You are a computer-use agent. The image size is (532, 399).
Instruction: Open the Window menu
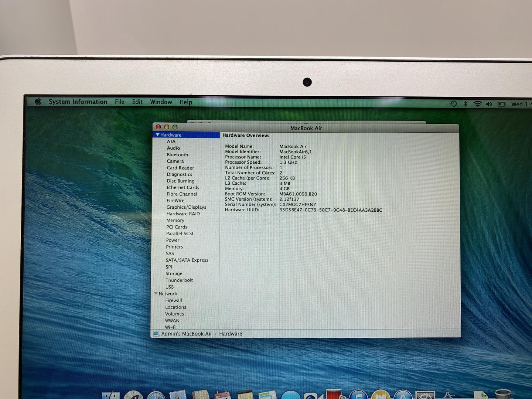pos(161,102)
